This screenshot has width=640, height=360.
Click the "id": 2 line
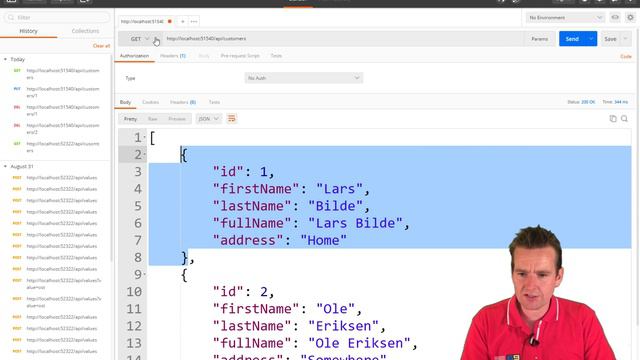click(244, 292)
